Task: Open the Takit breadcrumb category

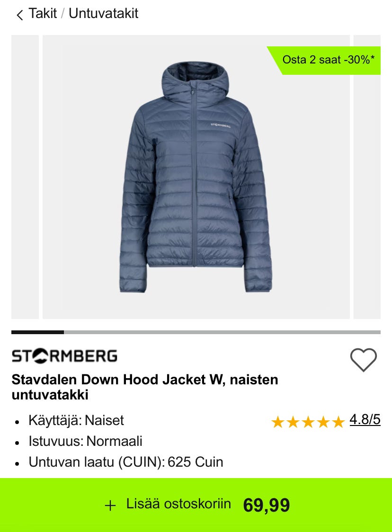Action: coord(43,14)
